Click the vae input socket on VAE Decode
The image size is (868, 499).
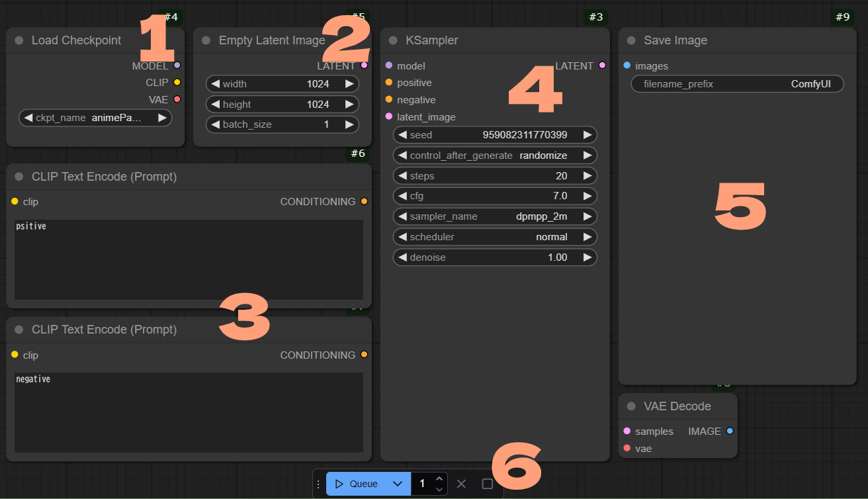[x=627, y=448]
